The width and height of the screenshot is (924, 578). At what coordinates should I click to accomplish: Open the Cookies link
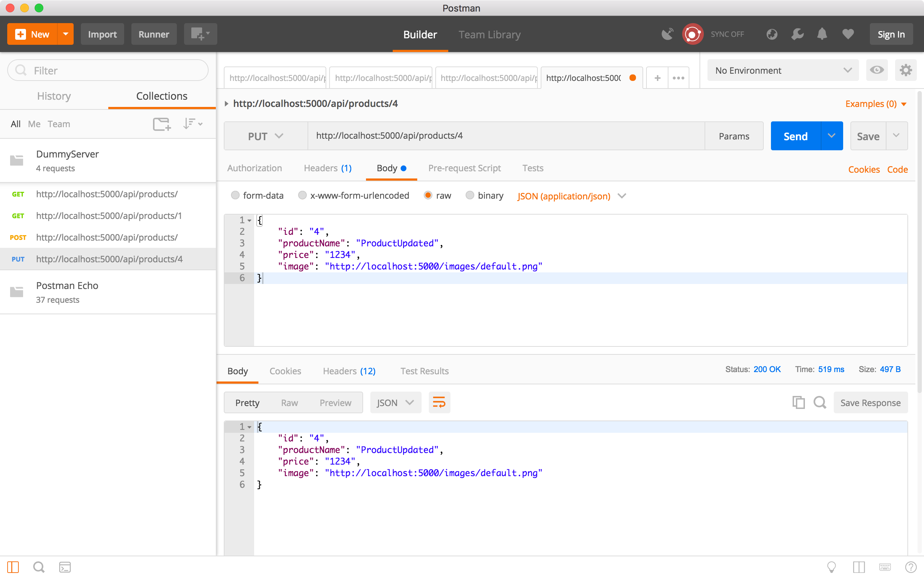[x=864, y=169]
